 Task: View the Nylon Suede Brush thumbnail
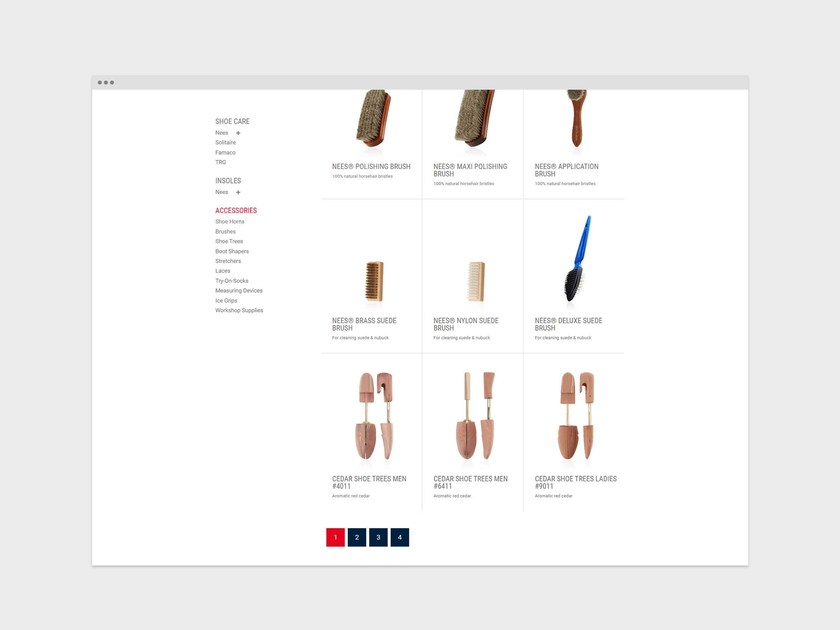(x=475, y=281)
